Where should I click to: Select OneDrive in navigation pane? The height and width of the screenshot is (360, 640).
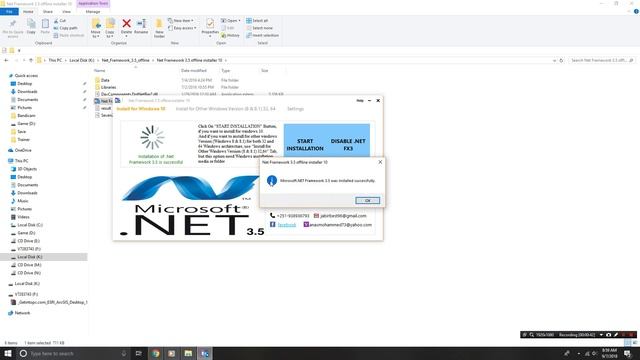23,150
